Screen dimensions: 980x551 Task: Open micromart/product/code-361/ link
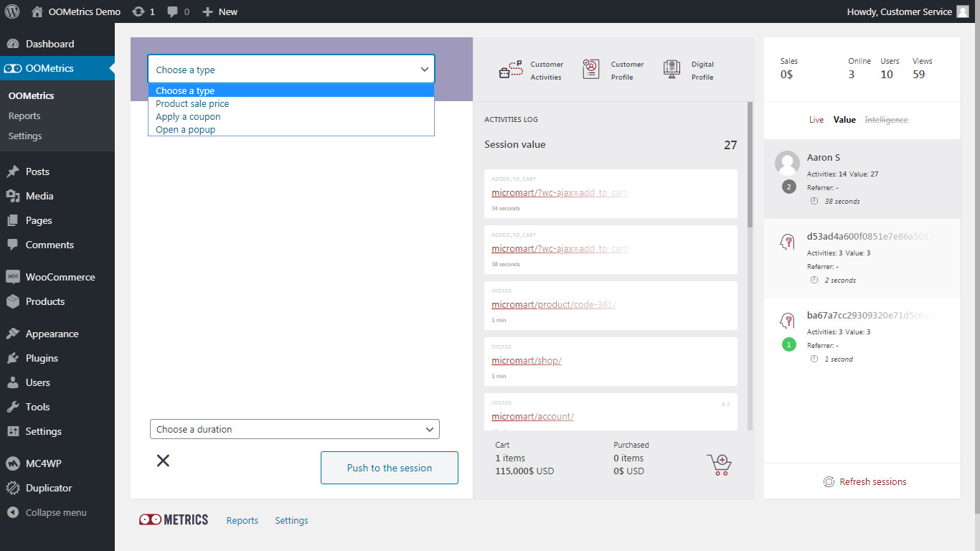pyautogui.click(x=554, y=304)
